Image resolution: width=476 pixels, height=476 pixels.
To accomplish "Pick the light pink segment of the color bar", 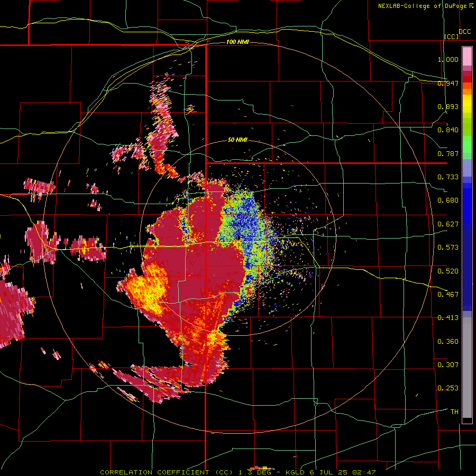I will point(467,57).
